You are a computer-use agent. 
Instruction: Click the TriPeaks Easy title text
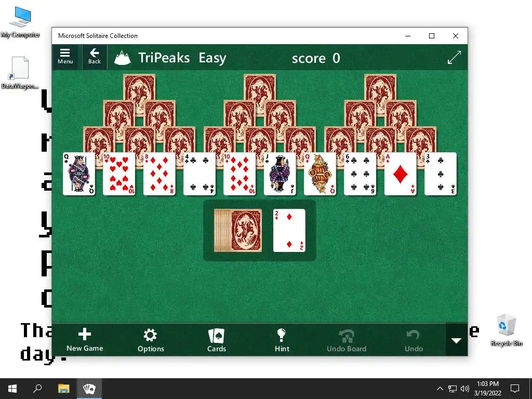tap(182, 58)
